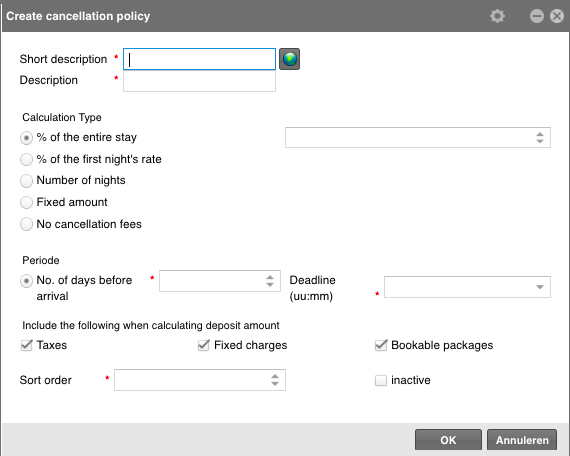Click the 'Periode' section heading
The height and width of the screenshot is (456, 570).
click(41, 260)
